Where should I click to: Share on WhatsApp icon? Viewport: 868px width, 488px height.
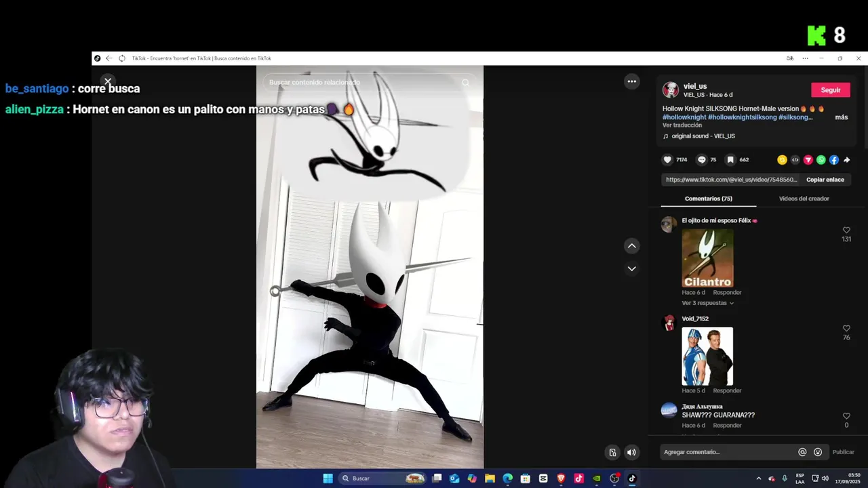click(x=821, y=160)
